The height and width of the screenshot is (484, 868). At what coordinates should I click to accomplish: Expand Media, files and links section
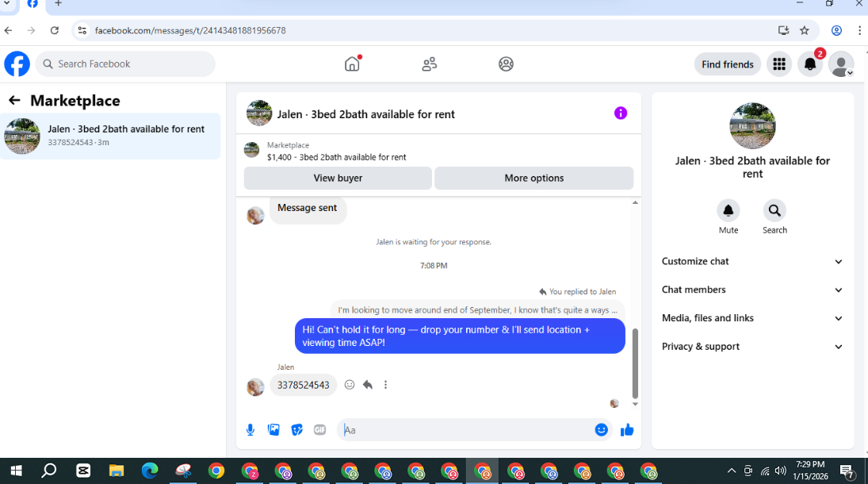point(752,317)
